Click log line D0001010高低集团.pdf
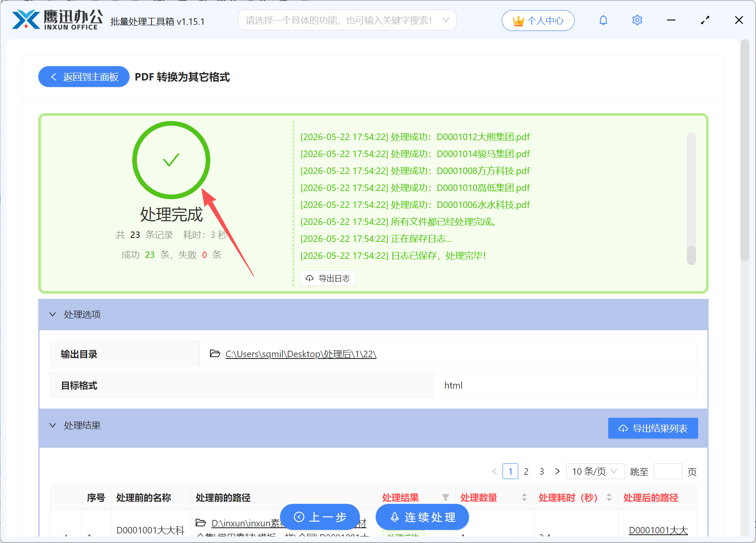The image size is (756, 543). click(x=415, y=188)
